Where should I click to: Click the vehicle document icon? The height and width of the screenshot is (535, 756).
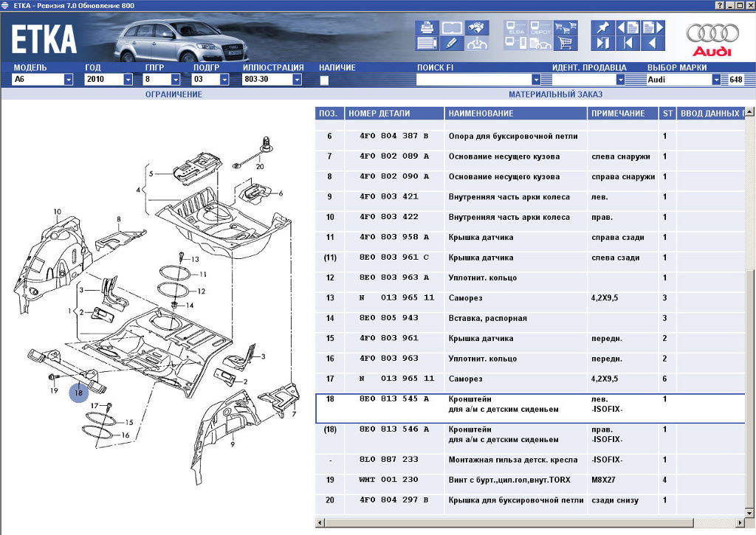(540, 44)
